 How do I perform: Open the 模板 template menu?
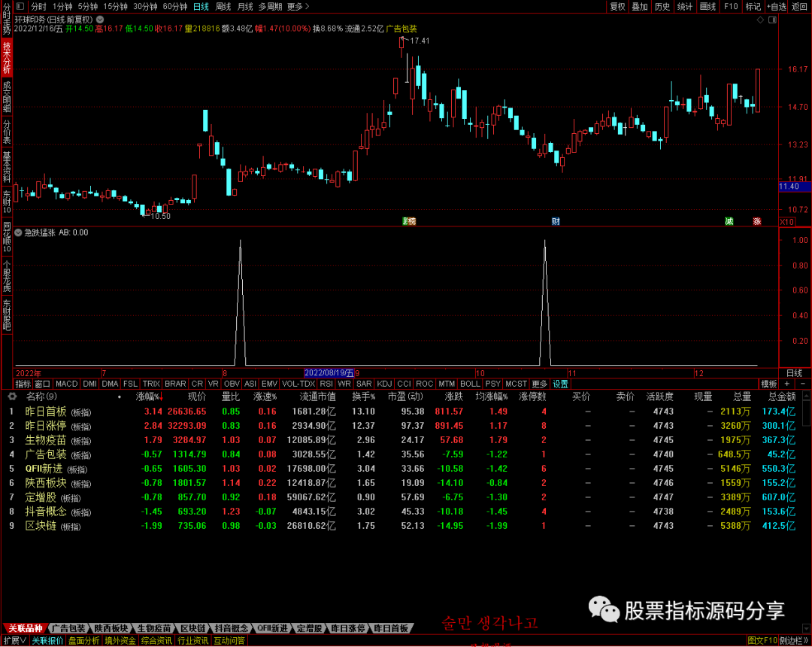click(x=769, y=384)
